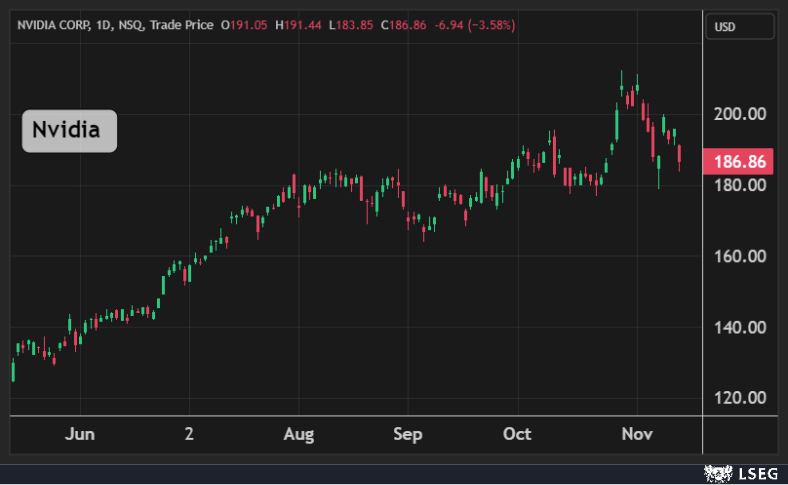788x485 pixels.
Task: Click the 120.00 price axis label
Action: (x=739, y=398)
